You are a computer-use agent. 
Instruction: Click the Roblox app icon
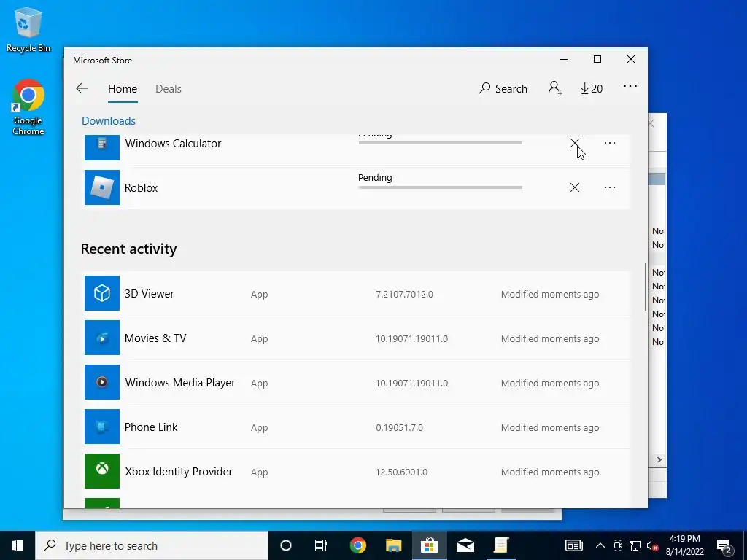(102, 187)
